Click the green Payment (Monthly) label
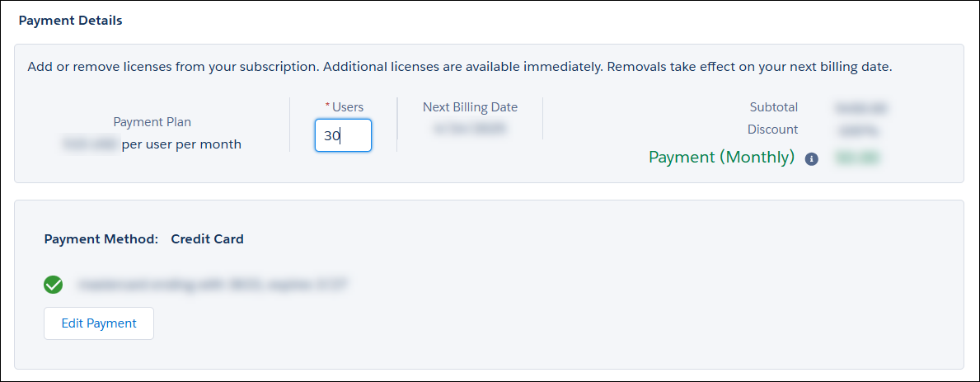Image resolution: width=980 pixels, height=382 pixels. 721,157
